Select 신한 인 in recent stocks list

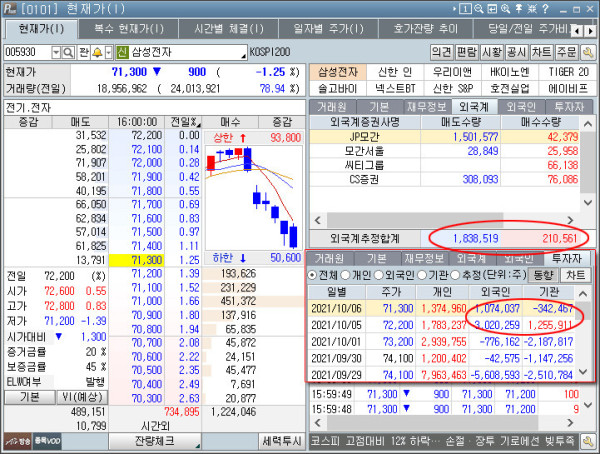click(x=395, y=72)
